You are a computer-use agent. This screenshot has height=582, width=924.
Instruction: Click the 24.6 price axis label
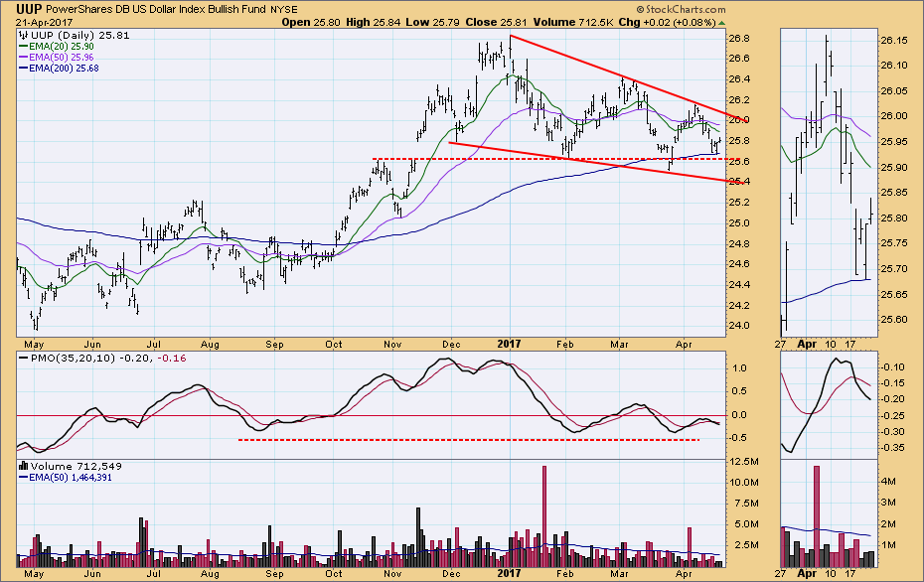point(739,264)
